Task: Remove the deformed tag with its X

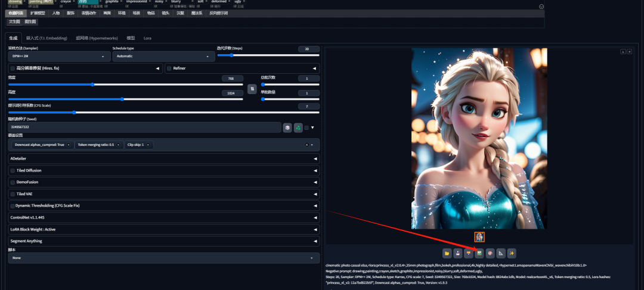Action: pos(230,1)
